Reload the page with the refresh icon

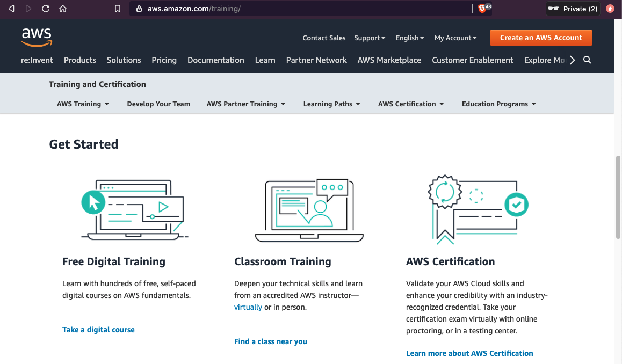[x=46, y=9]
